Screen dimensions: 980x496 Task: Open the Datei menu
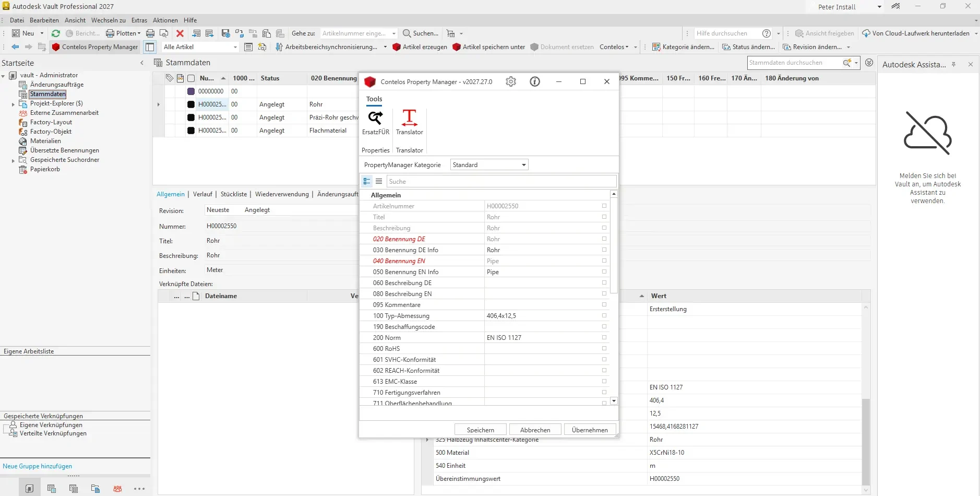[17, 20]
